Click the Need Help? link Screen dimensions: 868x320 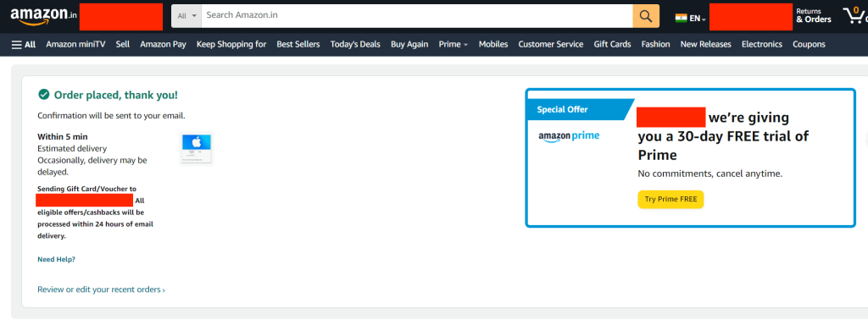(57, 259)
